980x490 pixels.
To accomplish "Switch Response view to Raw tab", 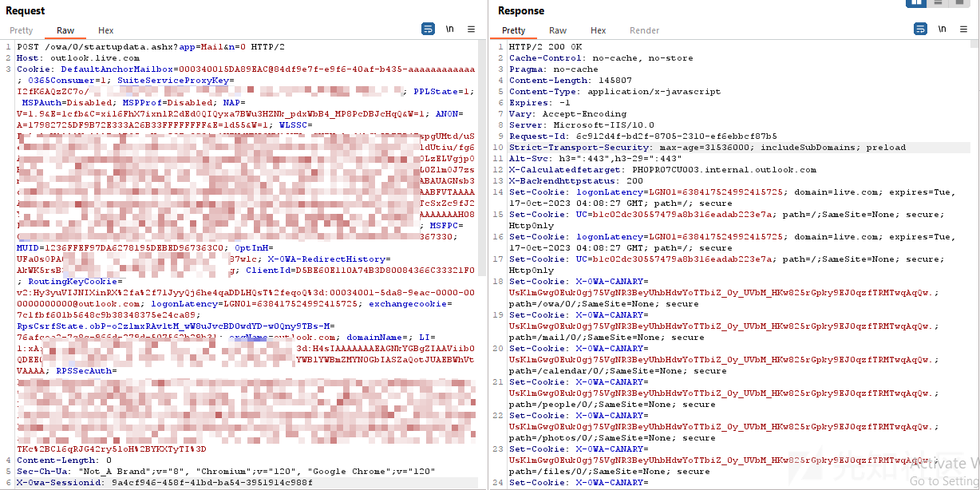I will (558, 30).
